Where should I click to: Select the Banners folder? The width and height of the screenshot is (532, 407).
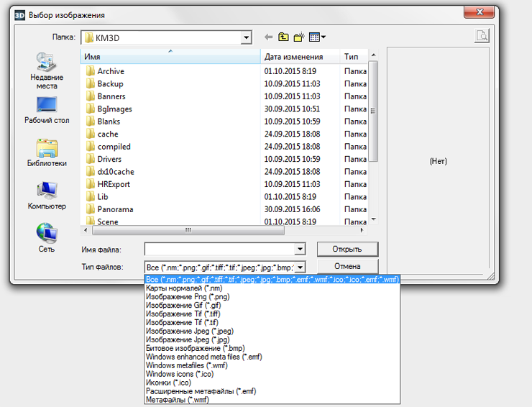(111, 96)
